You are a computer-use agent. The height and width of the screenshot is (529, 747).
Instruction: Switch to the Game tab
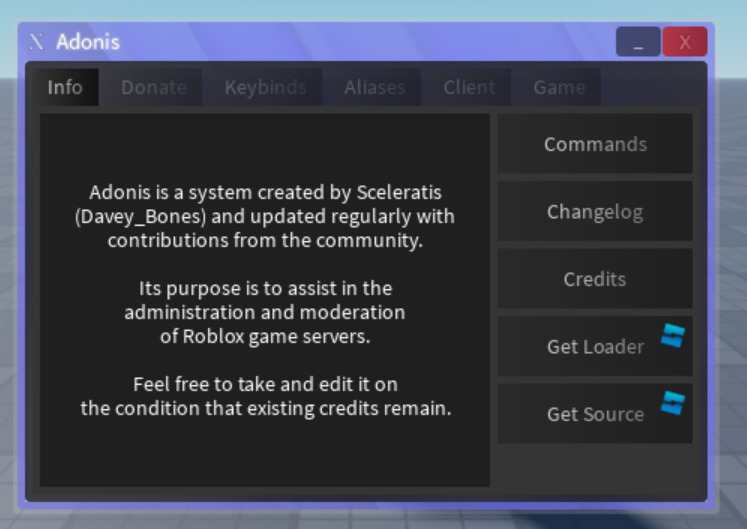(x=559, y=87)
